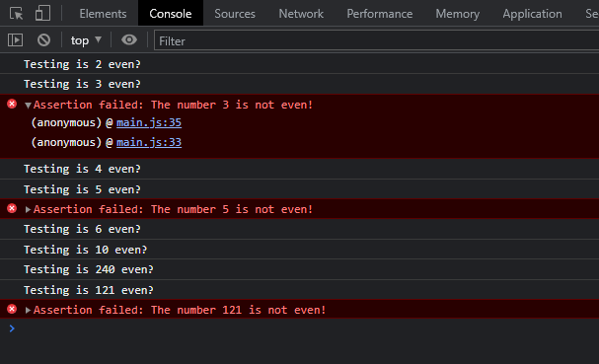Click 'Assertion failed: The number 121' message
The width and height of the screenshot is (599, 364).
click(180, 310)
